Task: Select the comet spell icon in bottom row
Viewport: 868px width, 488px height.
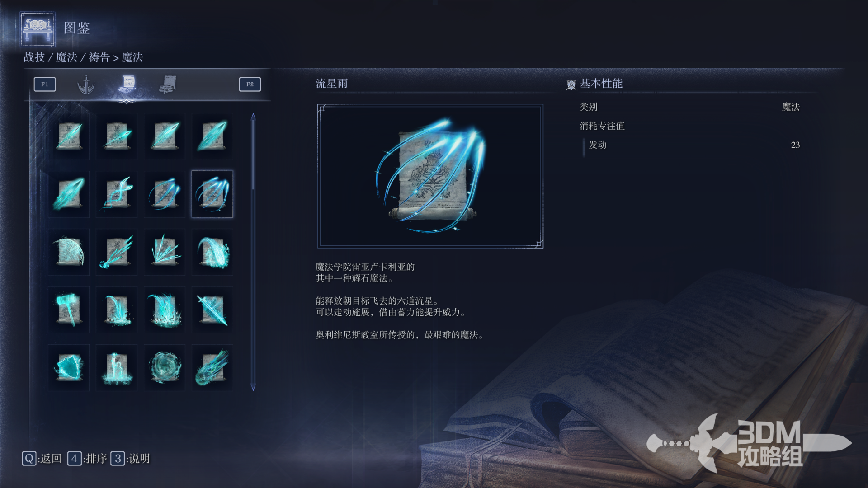Action: 212,368
